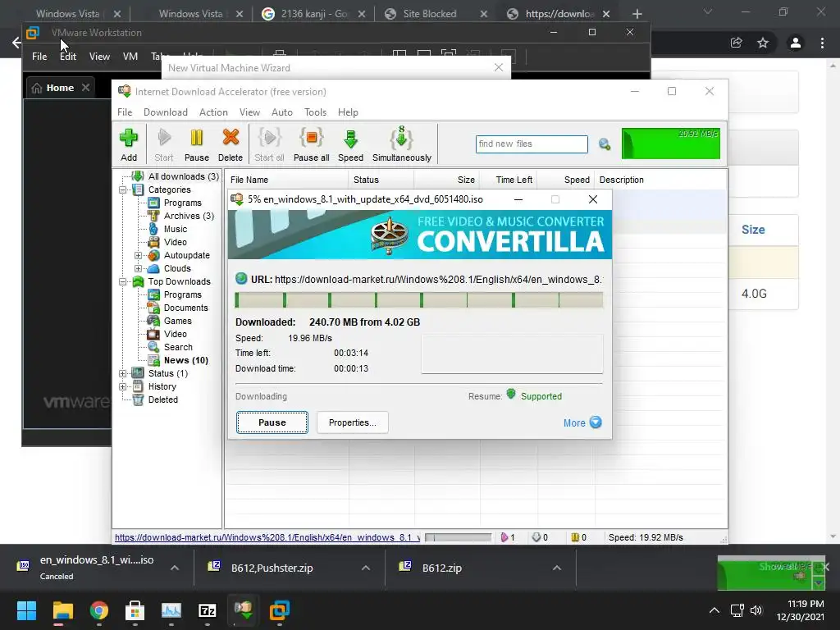840x630 pixels.
Task: Open the VM menu in VMware Workstation
Action: click(x=130, y=57)
